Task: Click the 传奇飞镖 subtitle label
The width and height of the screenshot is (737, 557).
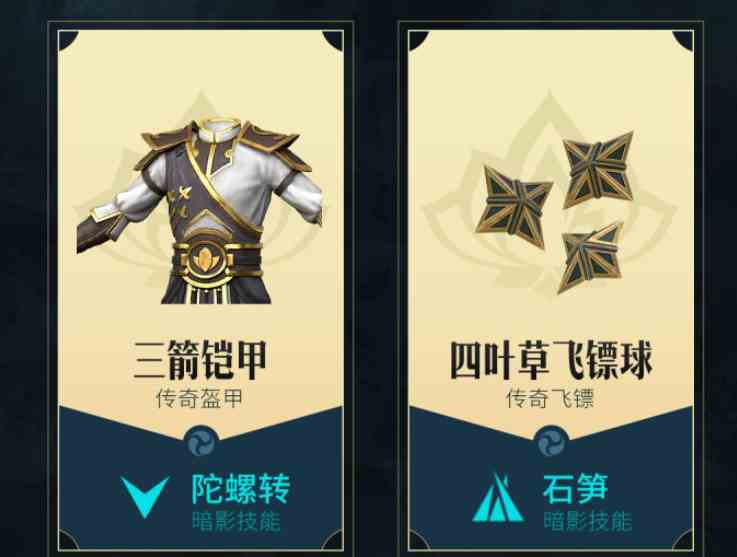Action: click(x=550, y=399)
